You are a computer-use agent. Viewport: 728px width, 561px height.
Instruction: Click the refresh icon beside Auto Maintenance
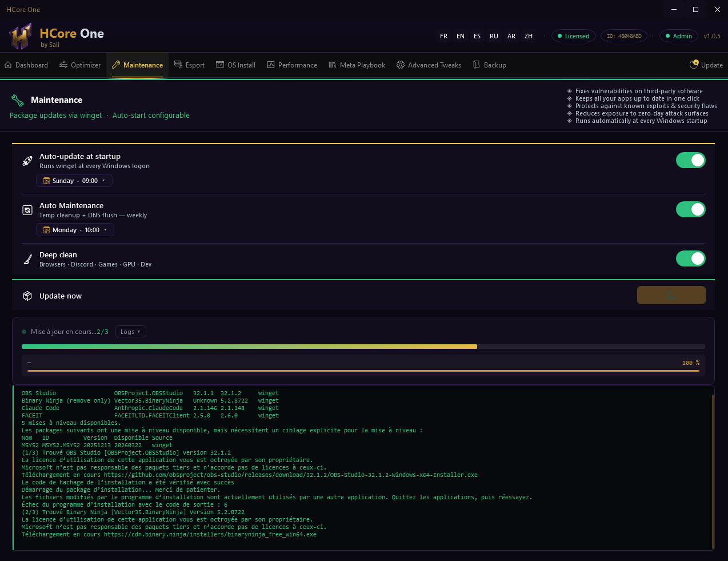(27, 210)
